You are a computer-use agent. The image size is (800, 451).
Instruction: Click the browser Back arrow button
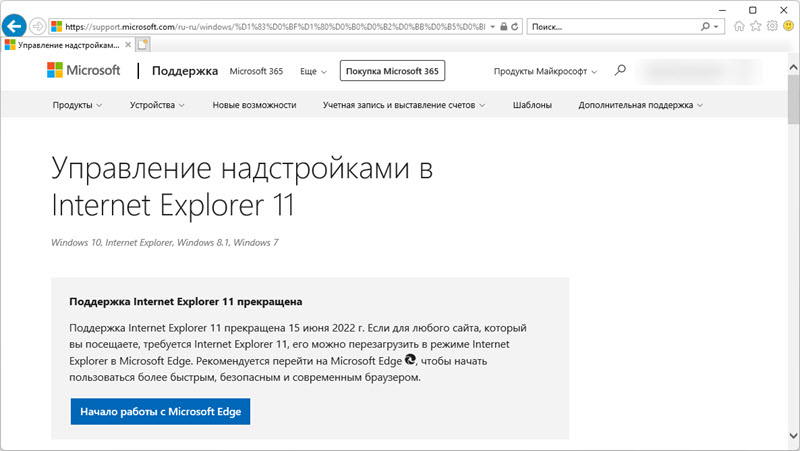pyautogui.click(x=14, y=26)
